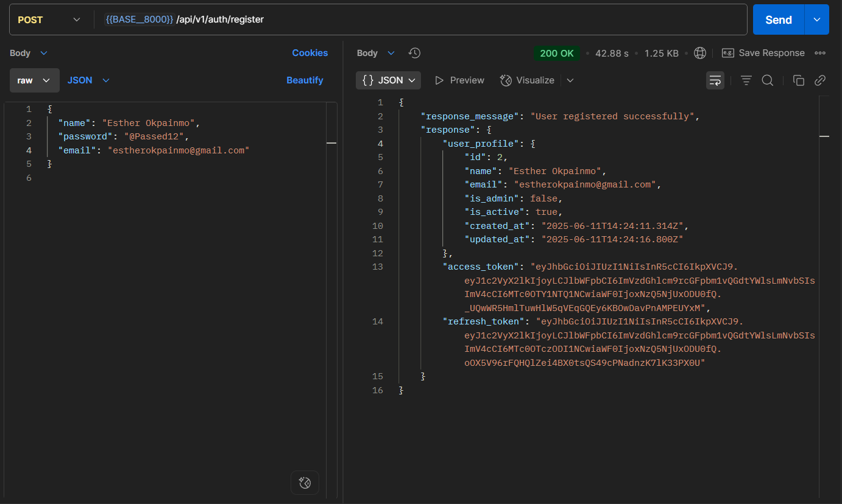Viewport: 842px width, 504px height.
Task: Click the chain link icon in response toolbar
Action: pyautogui.click(x=820, y=80)
